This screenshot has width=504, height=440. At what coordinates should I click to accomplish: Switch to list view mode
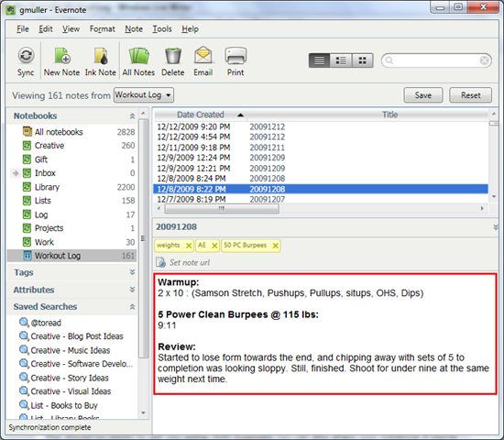[x=319, y=60]
